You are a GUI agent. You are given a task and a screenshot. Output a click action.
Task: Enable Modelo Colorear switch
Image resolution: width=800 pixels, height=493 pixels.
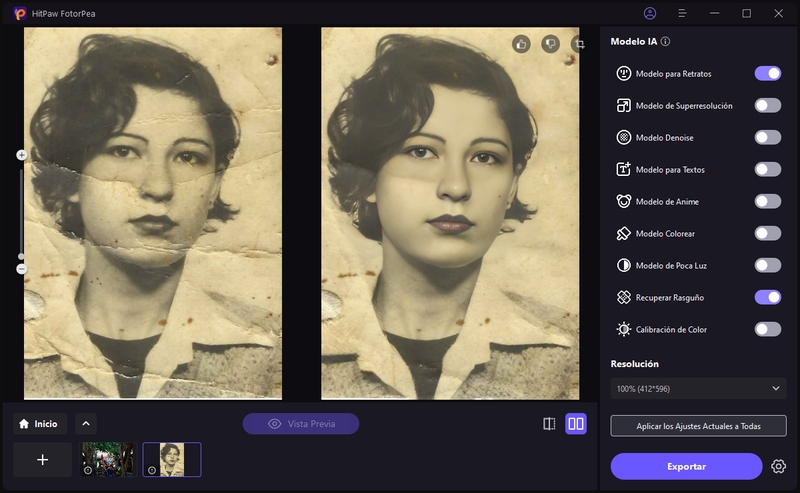768,233
